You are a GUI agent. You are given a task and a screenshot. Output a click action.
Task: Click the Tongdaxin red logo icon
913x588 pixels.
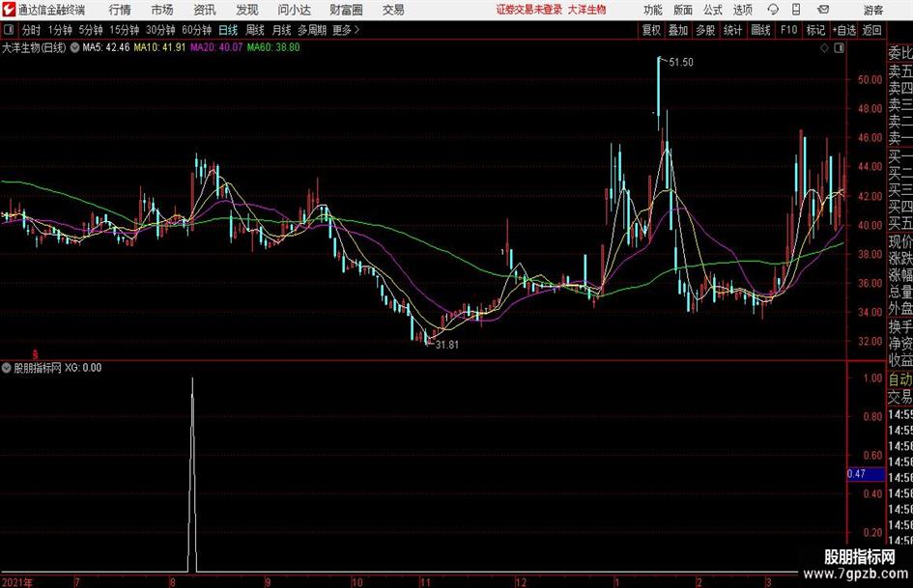(9, 10)
